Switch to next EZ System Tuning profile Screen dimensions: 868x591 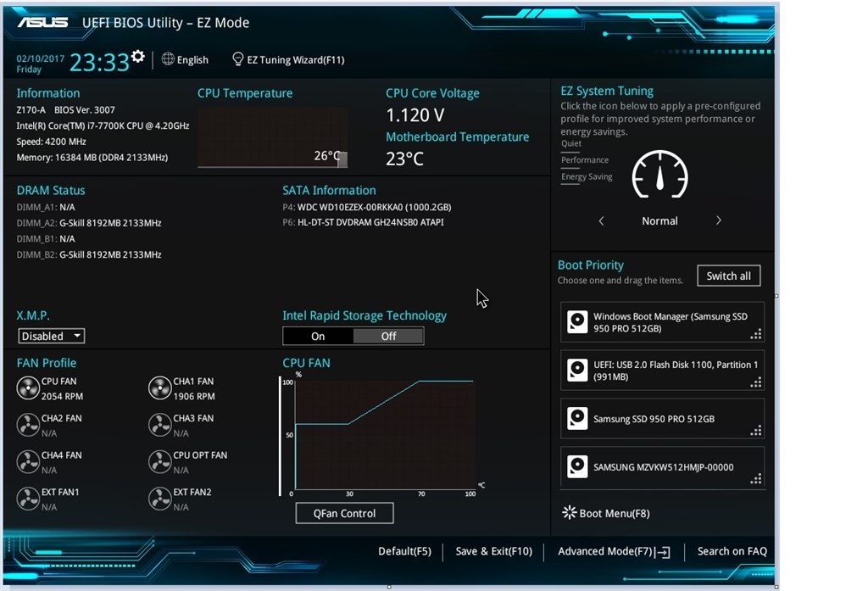click(x=719, y=220)
